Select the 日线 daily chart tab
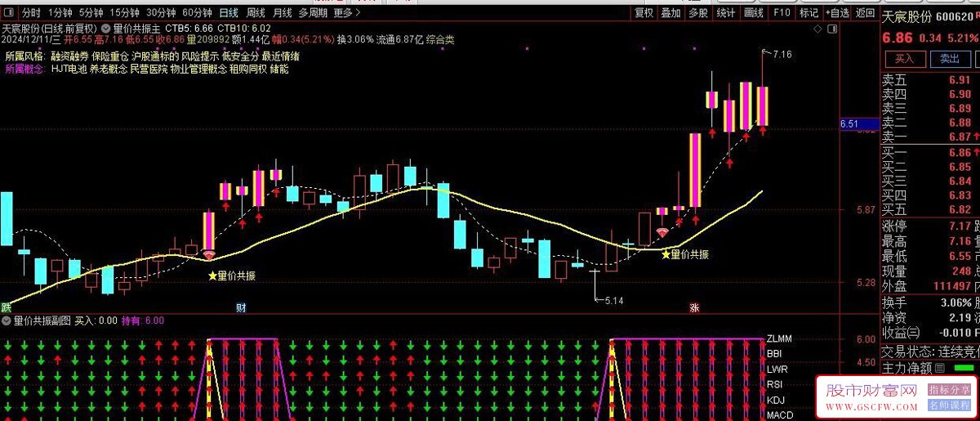The width and height of the screenshot is (980, 421). click(x=229, y=13)
